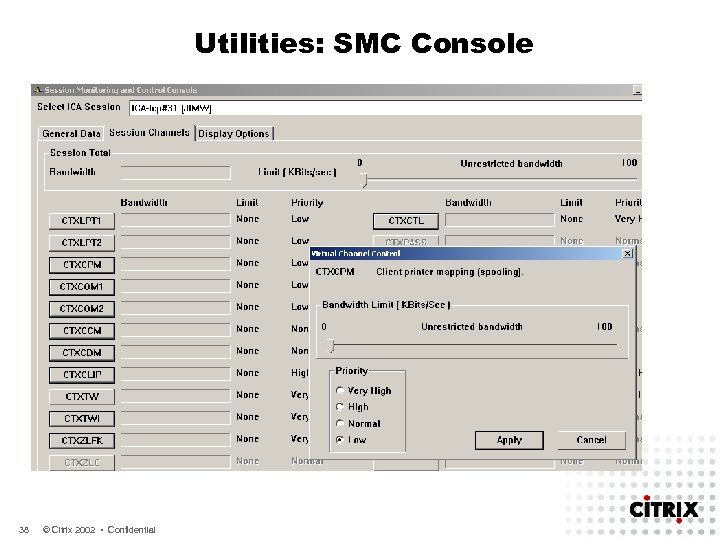Viewport: 720px width, 540px height.
Task: Open the CTXLPT1 channel button
Action: [82, 221]
